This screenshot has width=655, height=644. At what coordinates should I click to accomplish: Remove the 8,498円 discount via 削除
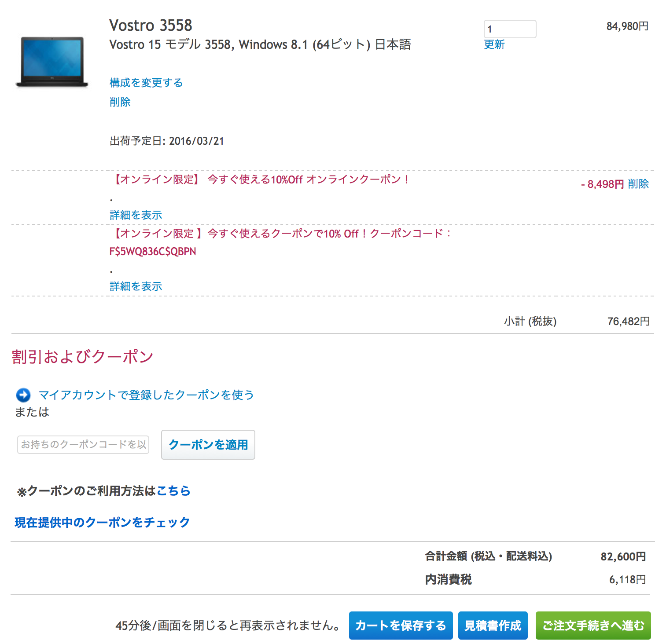pyautogui.click(x=638, y=184)
